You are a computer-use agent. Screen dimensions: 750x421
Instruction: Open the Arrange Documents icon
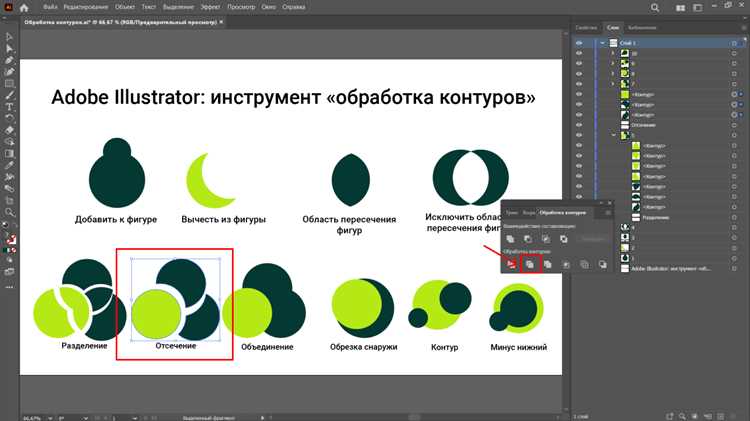pyautogui.click(x=680, y=8)
